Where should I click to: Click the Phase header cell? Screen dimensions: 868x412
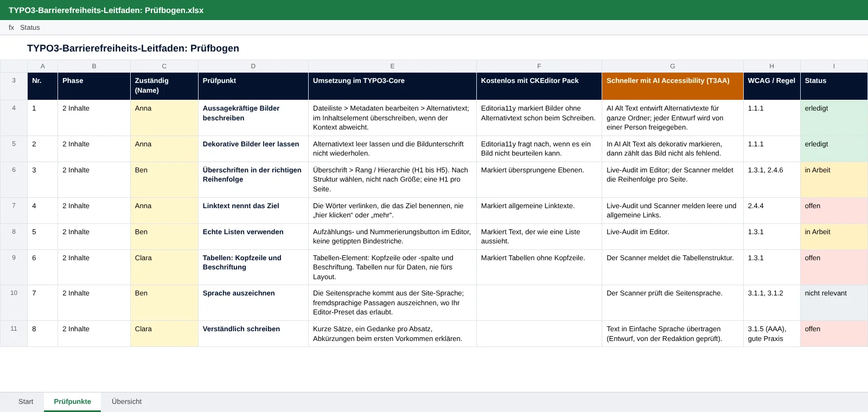(x=94, y=86)
